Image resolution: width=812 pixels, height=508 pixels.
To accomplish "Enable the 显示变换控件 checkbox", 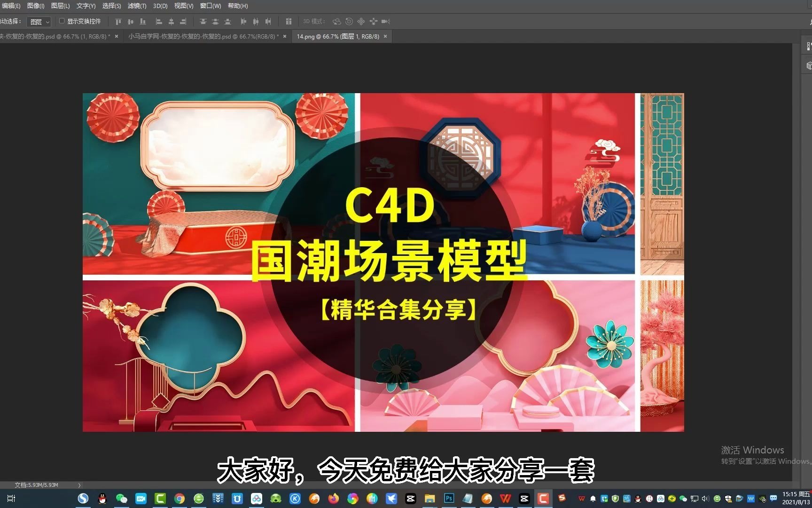I will [x=62, y=21].
